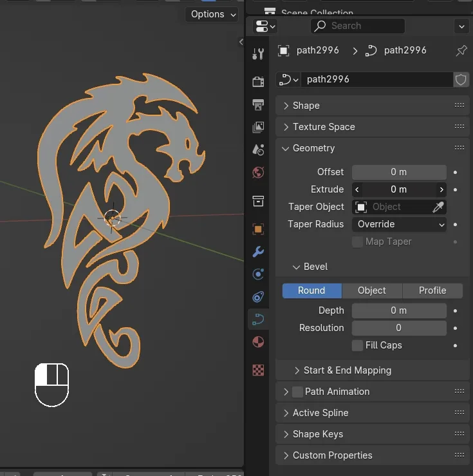Browse curve data dropdown
473x476 pixels.
pos(288,80)
